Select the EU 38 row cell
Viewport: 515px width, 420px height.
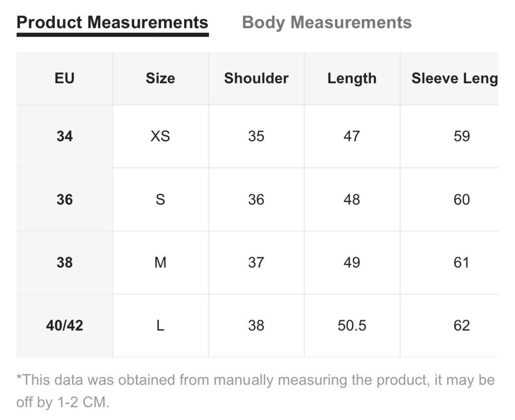[65, 262]
